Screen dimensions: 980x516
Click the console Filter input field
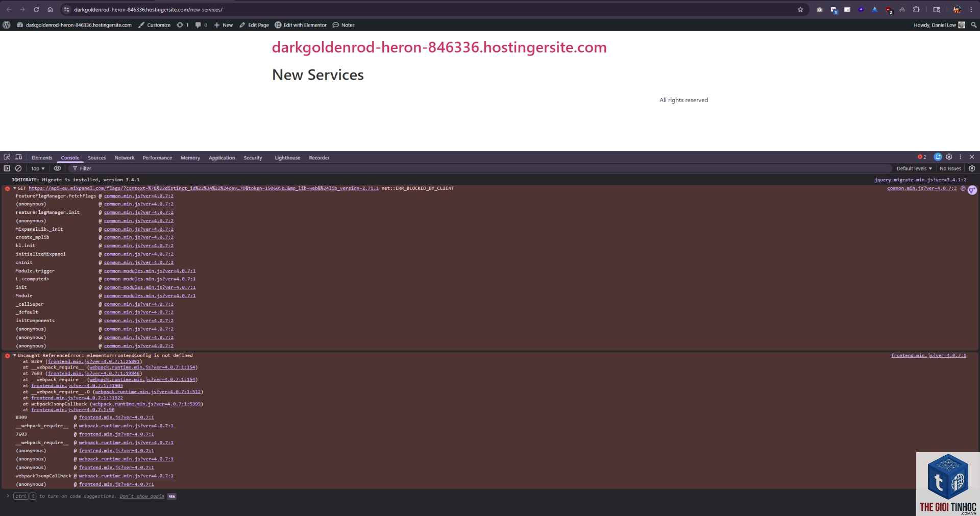pyautogui.click(x=480, y=168)
